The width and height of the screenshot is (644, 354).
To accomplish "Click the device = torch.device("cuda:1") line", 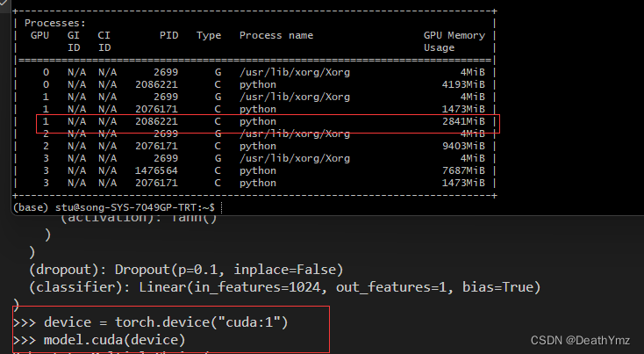I will [151, 321].
